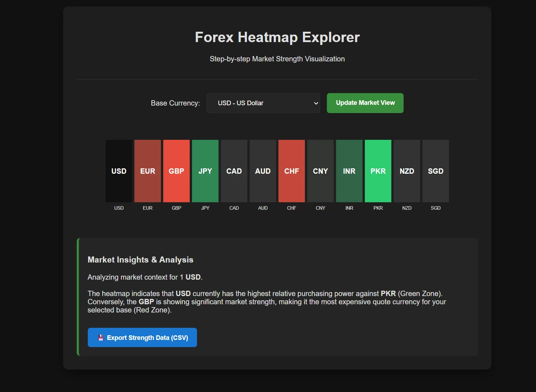Click the CNY currency tile
Screen dimensions: 536x392
pos(320,171)
